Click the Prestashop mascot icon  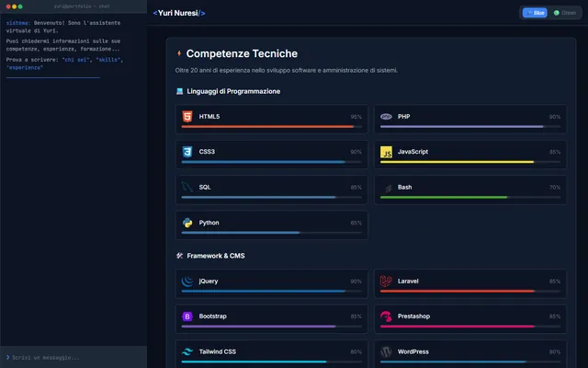coord(386,316)
